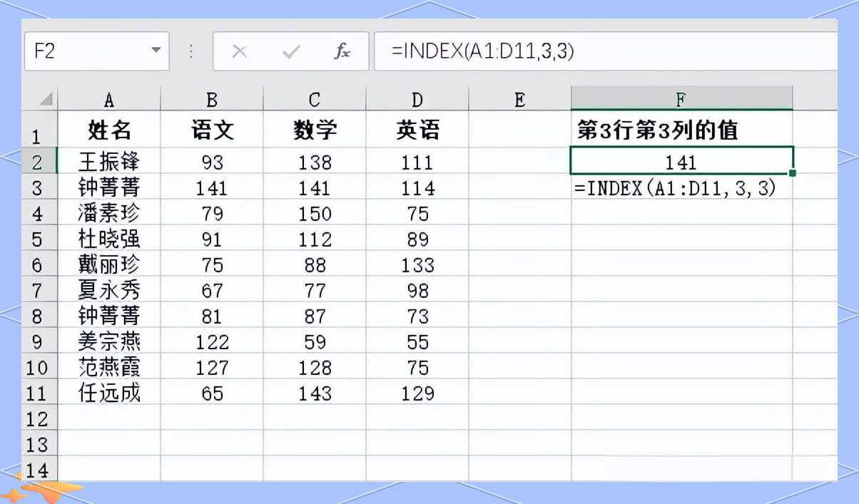
Task: Open the Insert Function fx icon
Action: click(x=342, y=51)
